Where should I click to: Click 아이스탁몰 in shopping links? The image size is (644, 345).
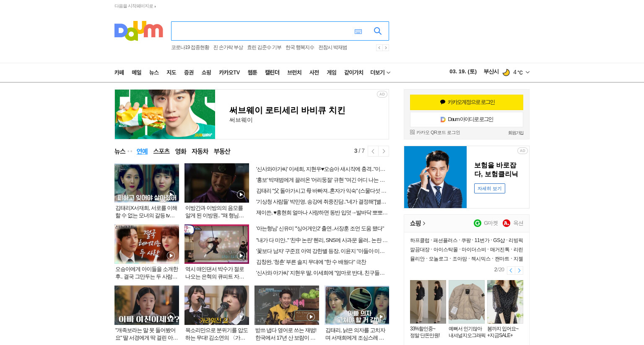pos(446,250)
